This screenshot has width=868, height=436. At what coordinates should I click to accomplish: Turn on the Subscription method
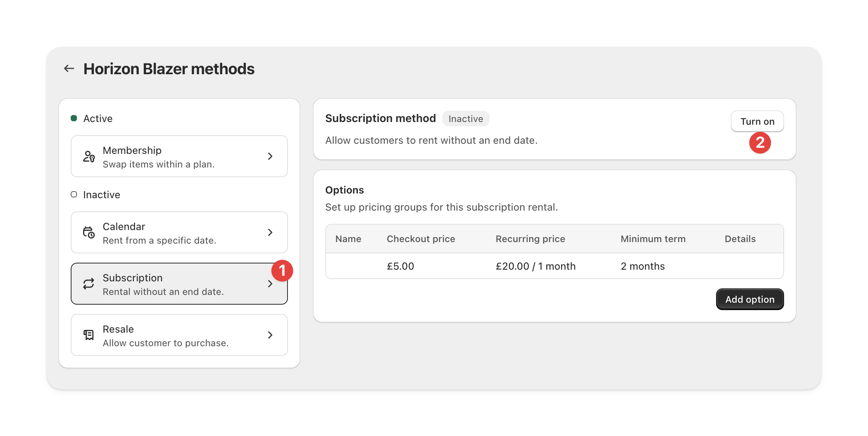coord(757,122)
